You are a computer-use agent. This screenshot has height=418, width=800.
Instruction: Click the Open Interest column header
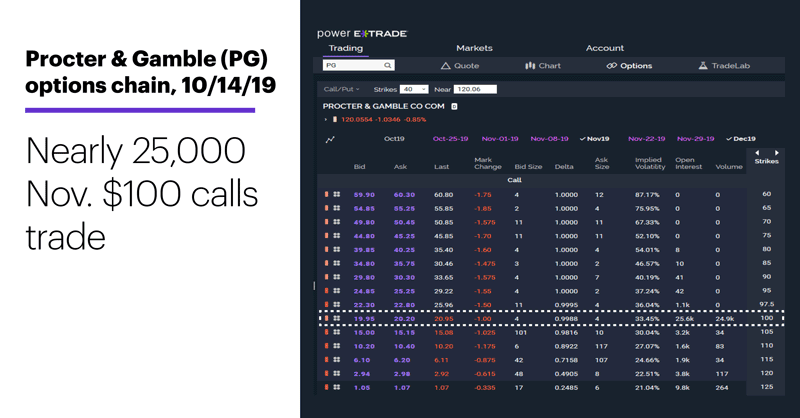(x=688, y=163)
